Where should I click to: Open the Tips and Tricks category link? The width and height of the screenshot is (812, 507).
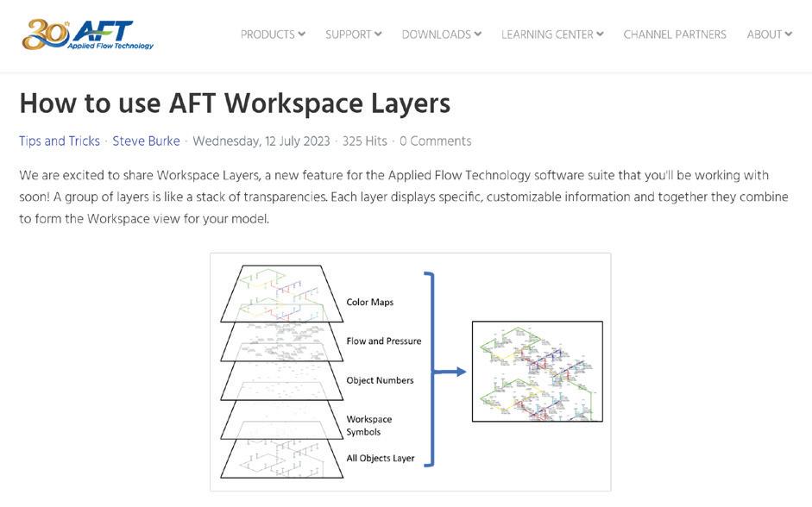pos(60,141)
